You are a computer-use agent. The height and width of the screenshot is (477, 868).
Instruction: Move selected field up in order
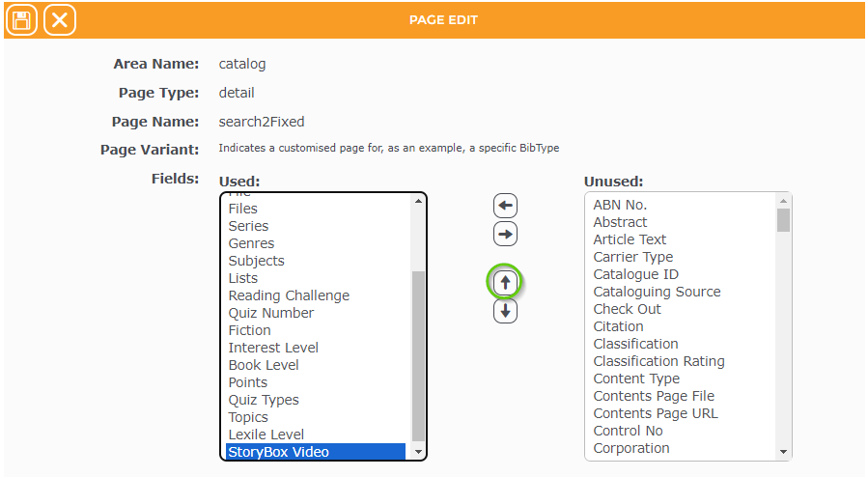[x=505, y=282]
